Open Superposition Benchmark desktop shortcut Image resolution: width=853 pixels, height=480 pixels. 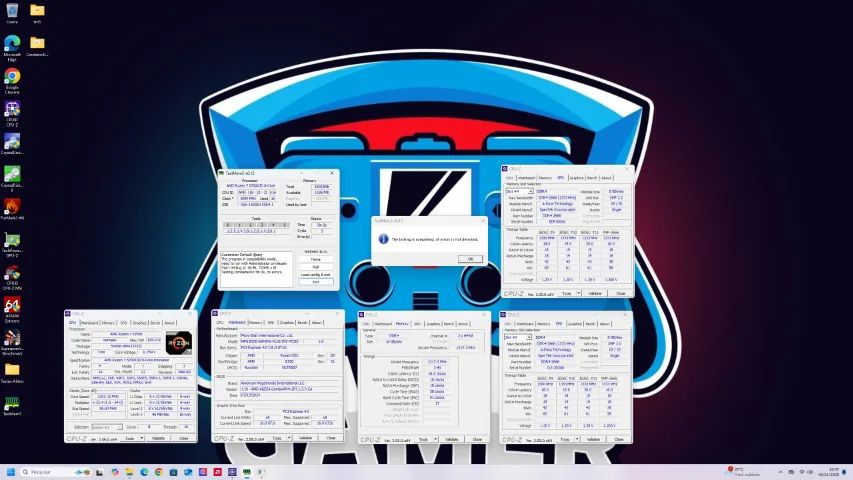[x=12, y=342]
